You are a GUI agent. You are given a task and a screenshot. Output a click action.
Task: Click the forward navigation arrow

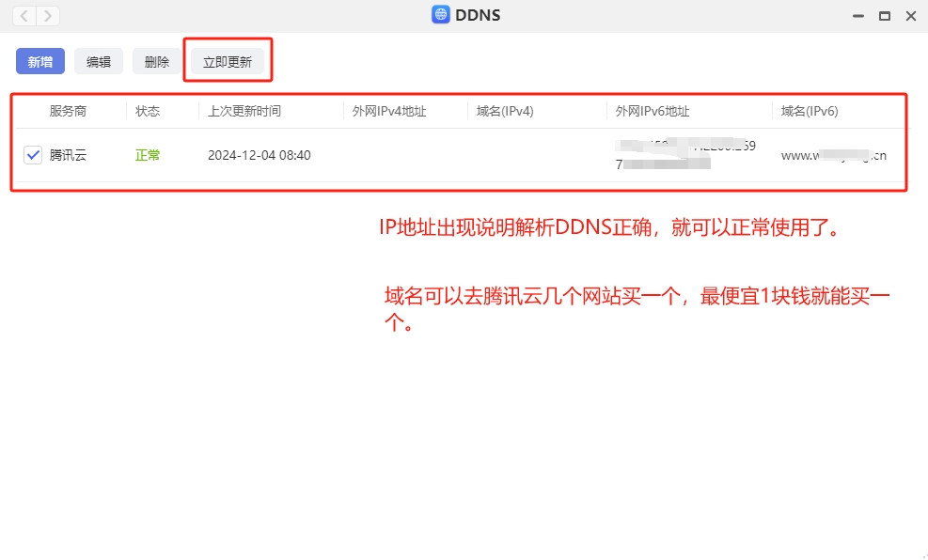[x=47, y=15]
